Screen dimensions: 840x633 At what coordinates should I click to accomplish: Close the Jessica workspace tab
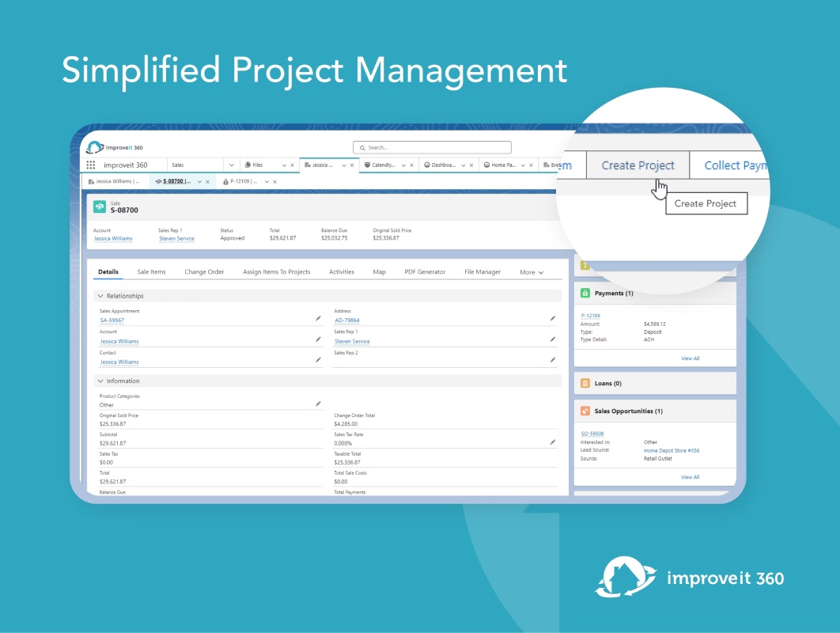tap(352, 165)
